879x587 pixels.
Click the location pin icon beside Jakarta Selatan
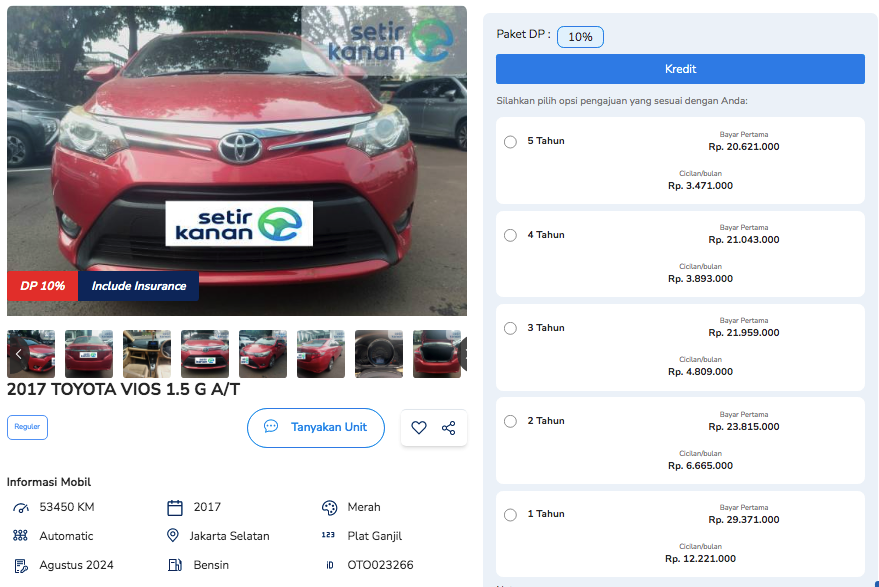tap(173, 535)
